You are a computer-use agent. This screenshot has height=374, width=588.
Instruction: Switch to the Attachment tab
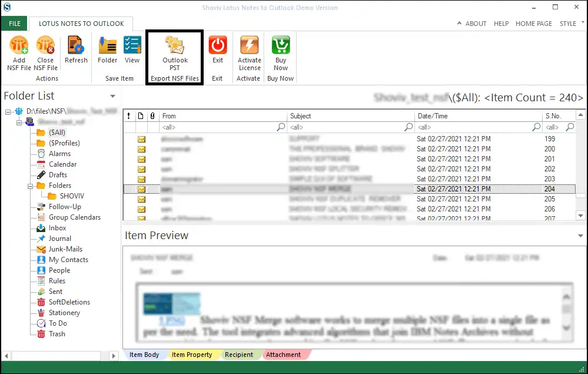coord(283,355)
